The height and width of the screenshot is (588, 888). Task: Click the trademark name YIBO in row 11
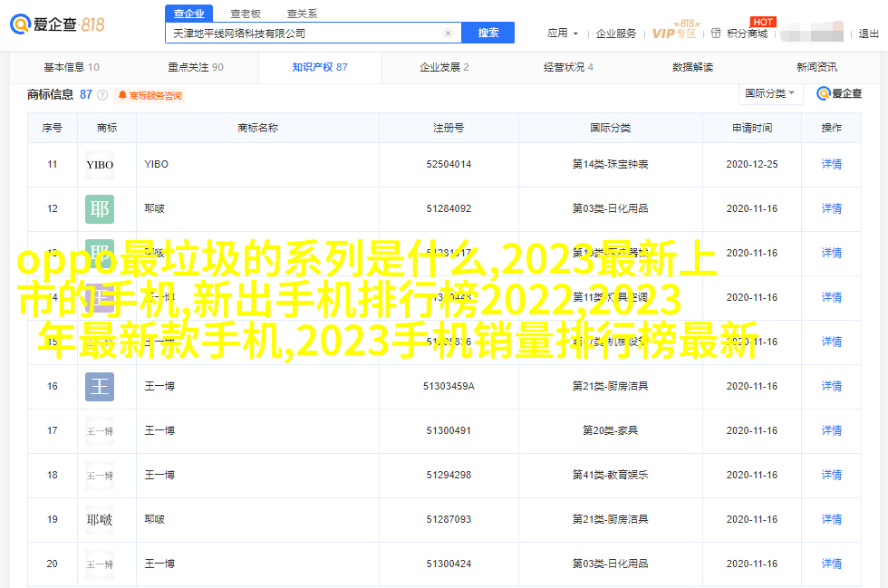pos(156,164)
